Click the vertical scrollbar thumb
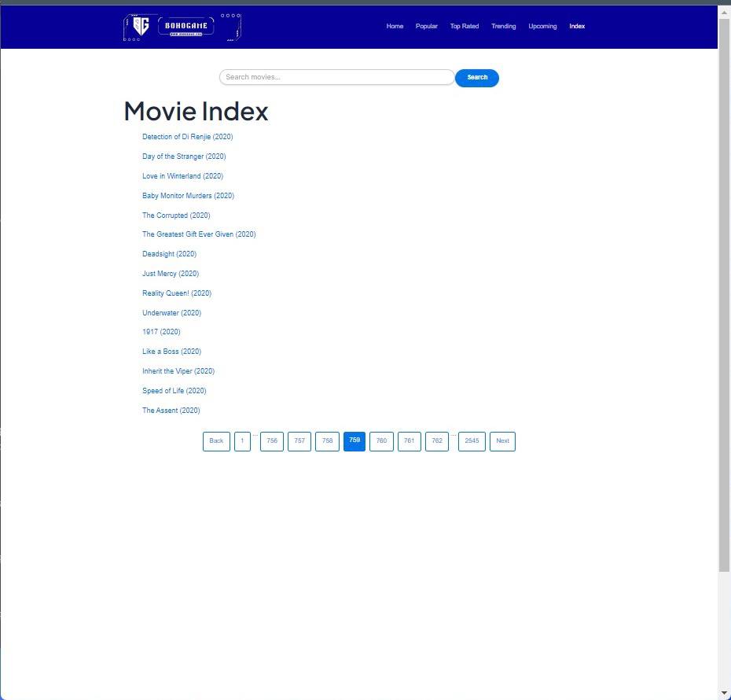Screen dimensions: 731x700 (724, 295)
